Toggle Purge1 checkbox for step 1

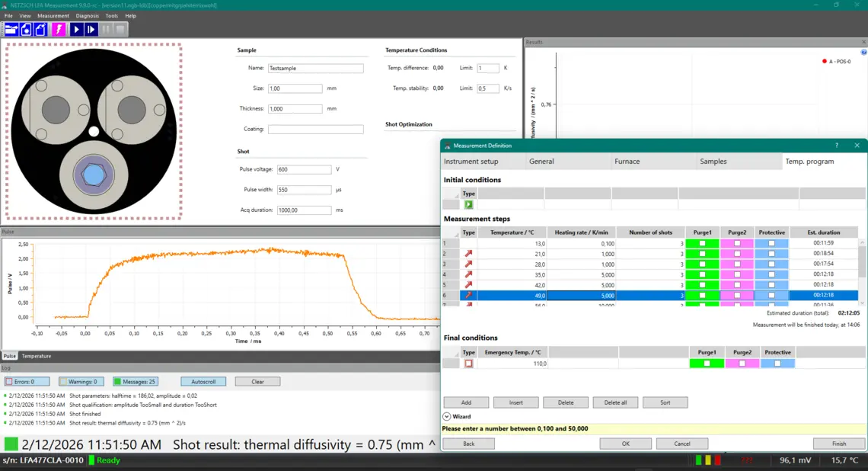click(703, 243)
